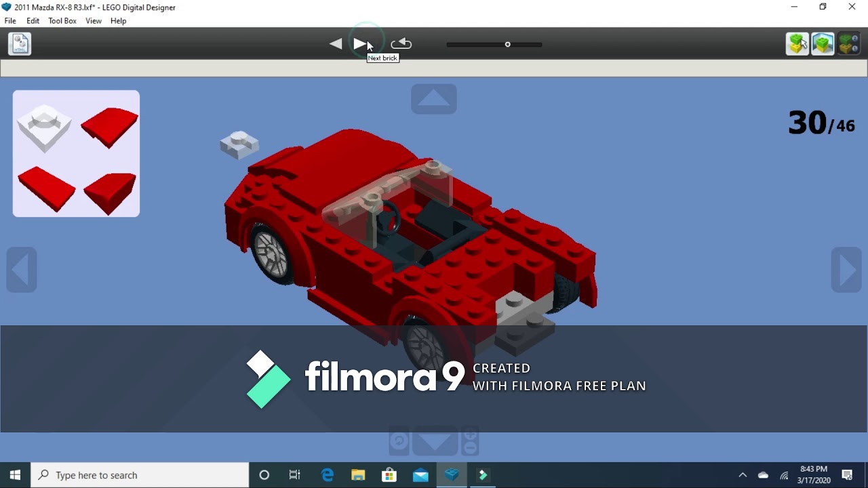Rotate camera view upward
Viewport: 868px width, 488px height.
click(434, 99)
